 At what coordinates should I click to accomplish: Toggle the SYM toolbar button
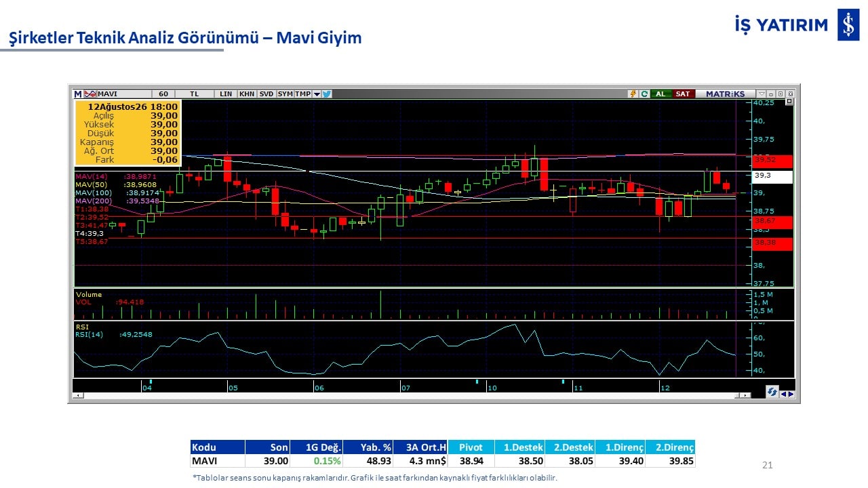285,94
